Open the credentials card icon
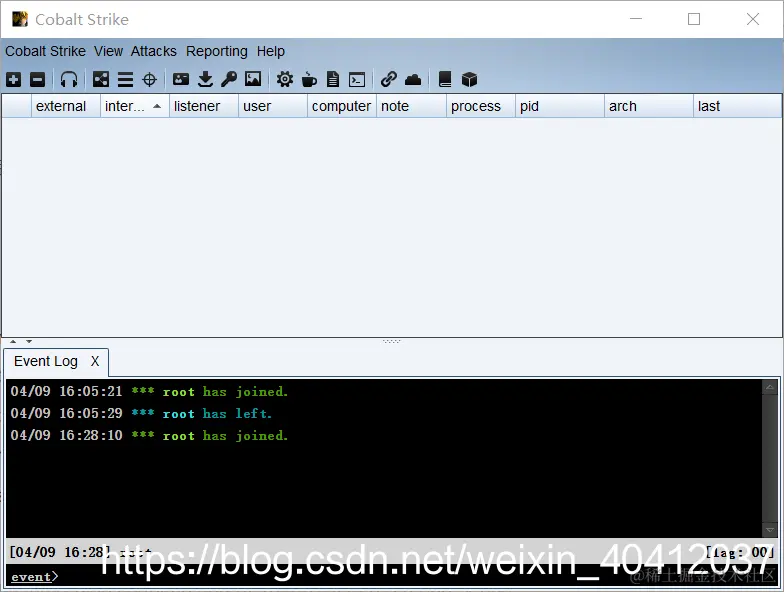 (180, 80)
